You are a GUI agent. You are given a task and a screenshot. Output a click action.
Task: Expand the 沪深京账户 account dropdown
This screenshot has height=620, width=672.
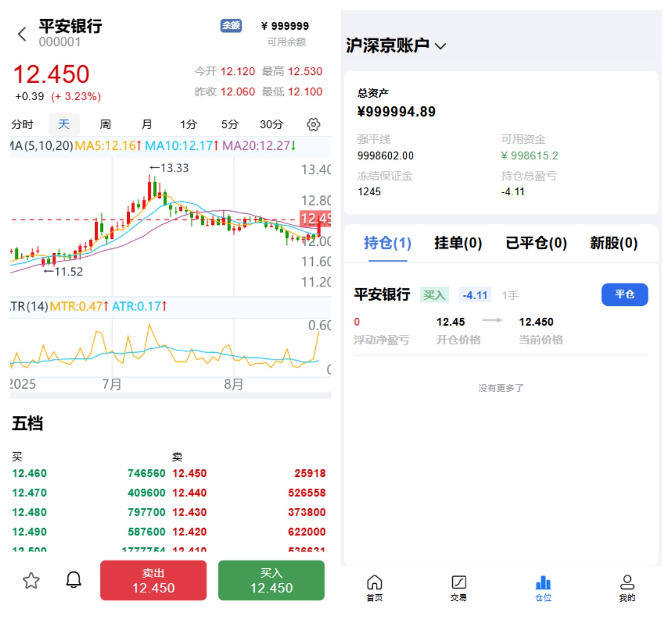coord(440,46)
